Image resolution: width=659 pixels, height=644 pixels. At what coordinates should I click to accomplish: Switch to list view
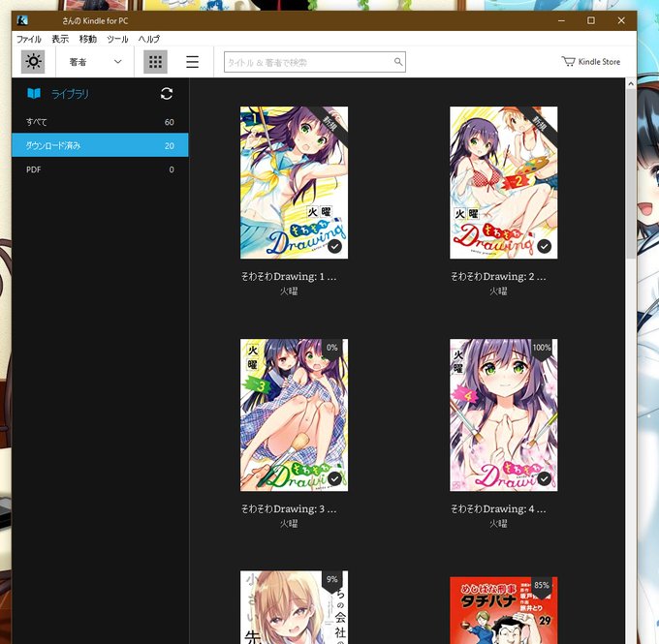tap(193, 62)
